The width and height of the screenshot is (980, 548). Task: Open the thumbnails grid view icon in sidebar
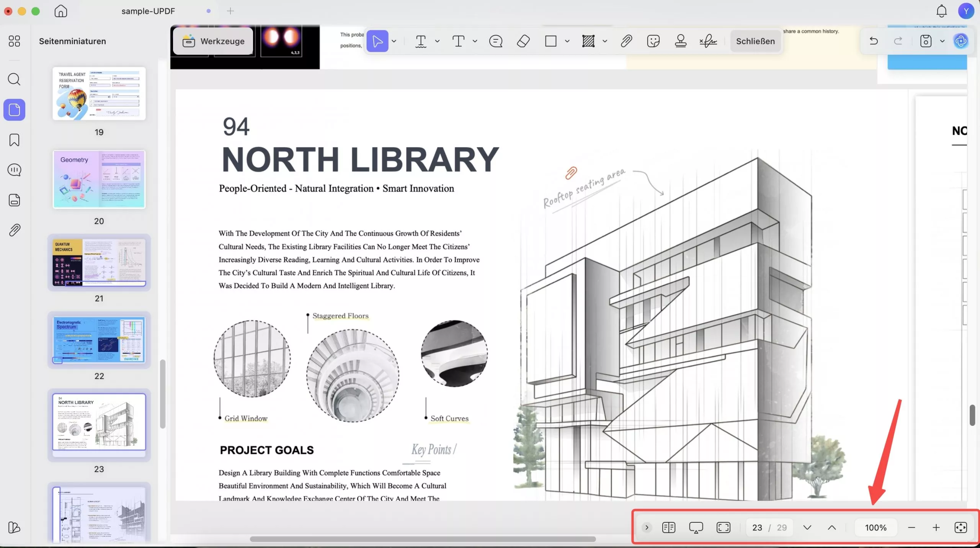pos(14,41)
